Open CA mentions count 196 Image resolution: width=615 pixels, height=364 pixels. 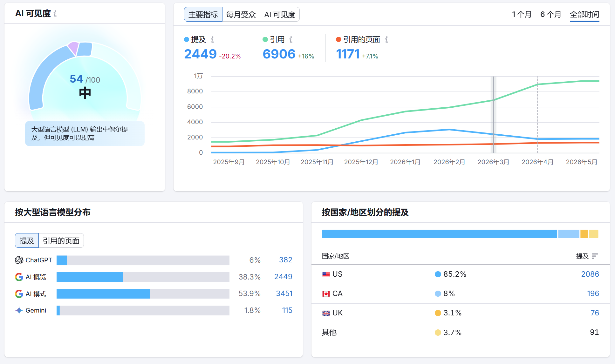[593, 293]
